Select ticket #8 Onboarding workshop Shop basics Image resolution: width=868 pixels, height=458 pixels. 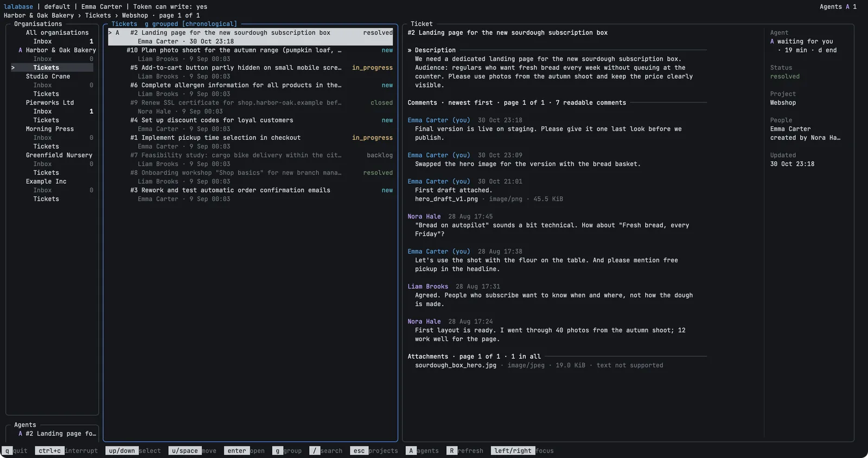[251, 177]
